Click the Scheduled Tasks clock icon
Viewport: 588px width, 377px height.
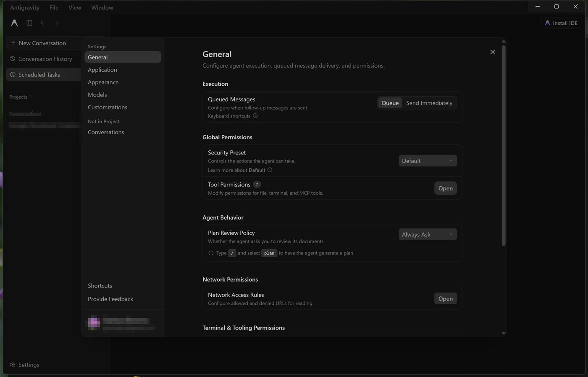13,74
